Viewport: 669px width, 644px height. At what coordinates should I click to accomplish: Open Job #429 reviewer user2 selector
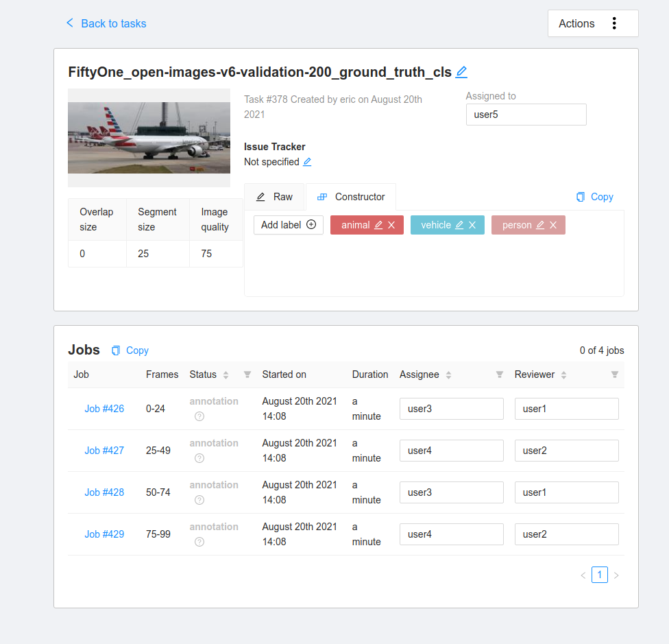coord(567,534)
